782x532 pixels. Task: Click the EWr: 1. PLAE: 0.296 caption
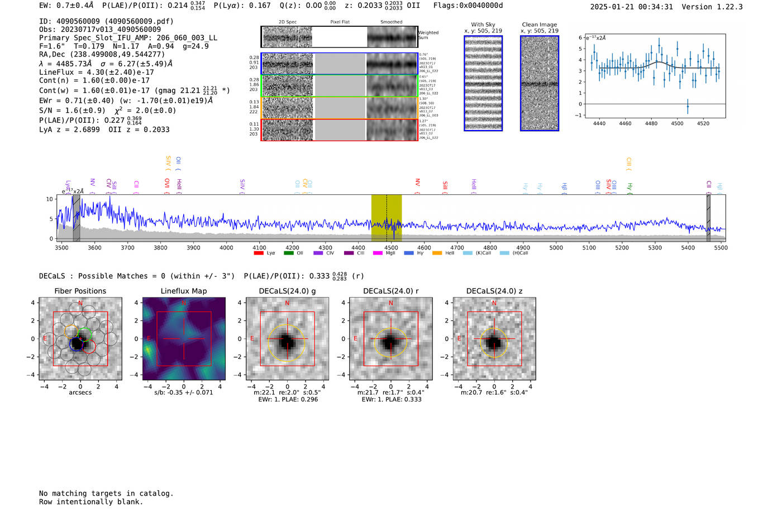(288, 400)
